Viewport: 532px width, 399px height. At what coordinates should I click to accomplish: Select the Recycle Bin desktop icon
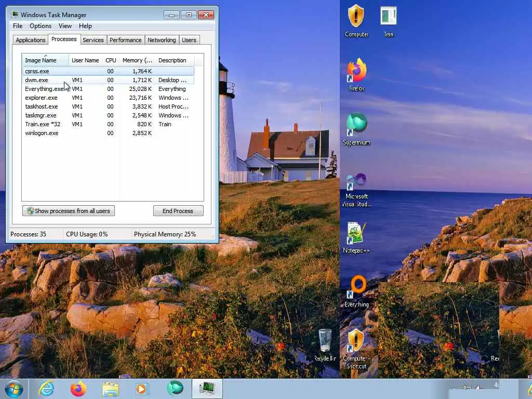[x=325, y=344]
